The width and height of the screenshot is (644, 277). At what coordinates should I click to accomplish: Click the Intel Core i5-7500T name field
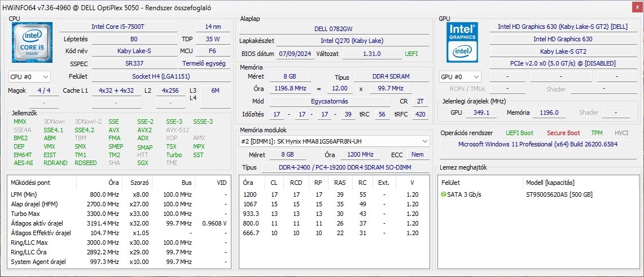pos(119,27)
